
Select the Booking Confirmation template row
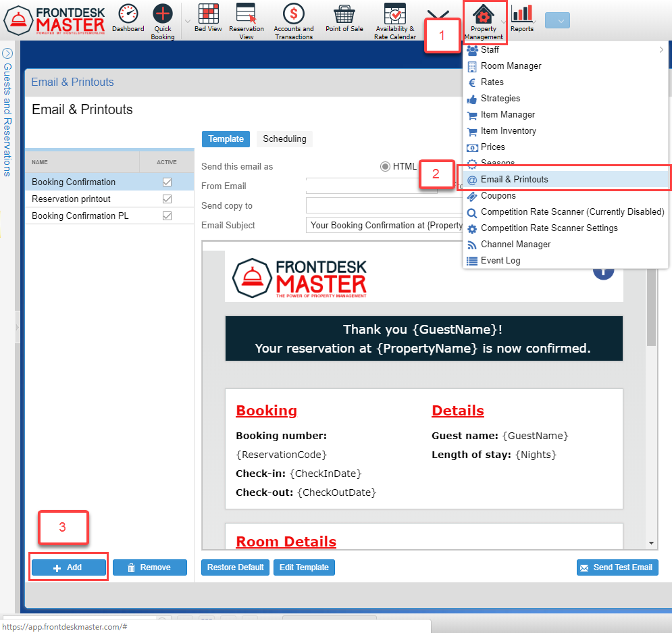point(109,182)
